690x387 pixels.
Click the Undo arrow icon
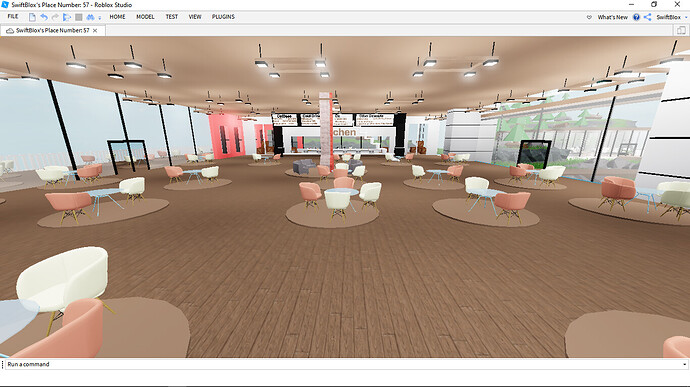pos(44,17)
